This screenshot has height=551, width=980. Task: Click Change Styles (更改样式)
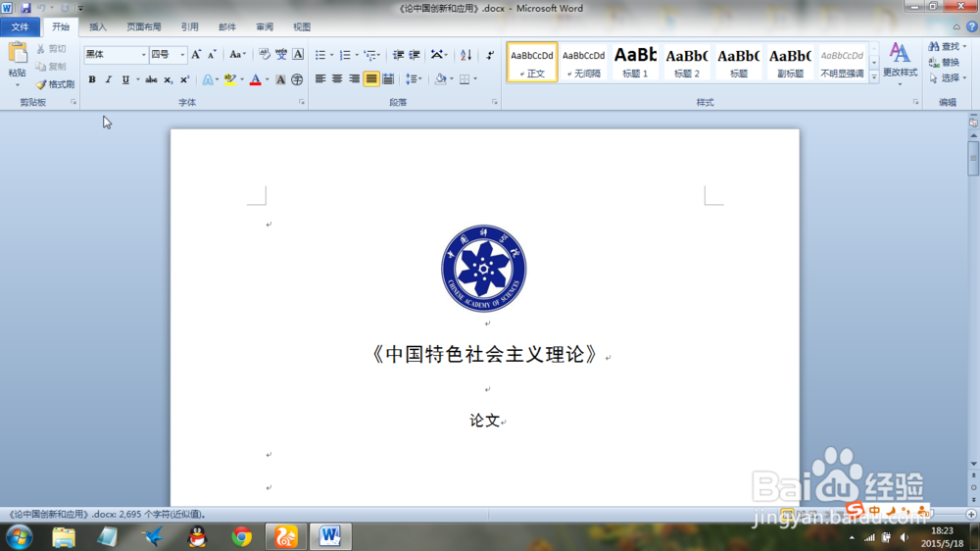pyautogui.click(x=900, y=62)
